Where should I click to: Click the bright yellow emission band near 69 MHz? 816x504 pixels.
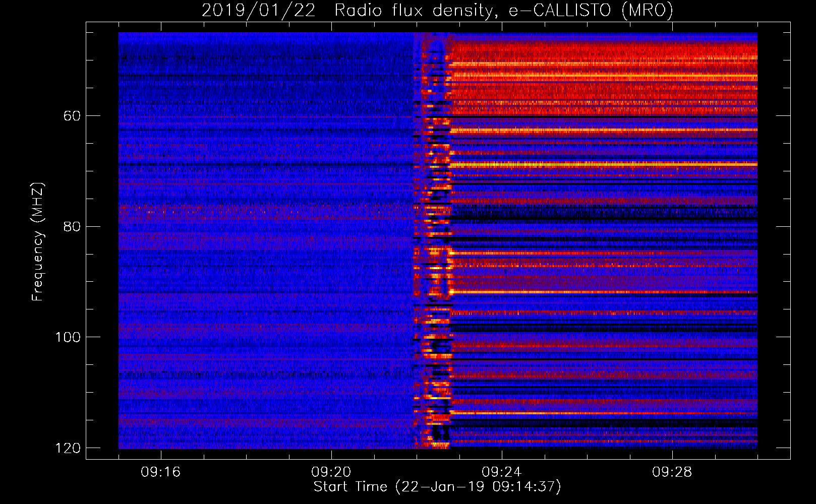pyautogui.click(x=604, y=164)
